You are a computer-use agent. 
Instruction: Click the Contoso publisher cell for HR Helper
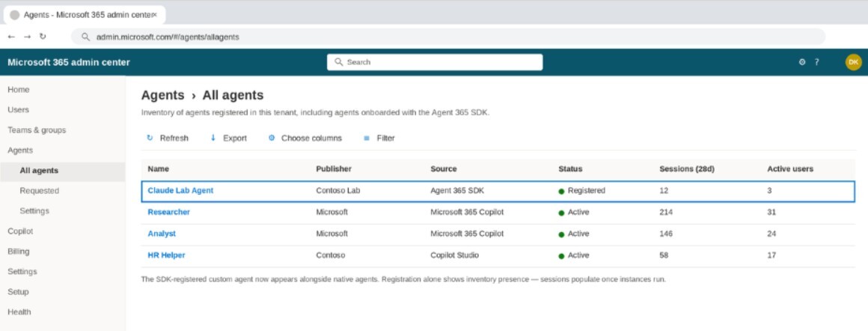331,255
